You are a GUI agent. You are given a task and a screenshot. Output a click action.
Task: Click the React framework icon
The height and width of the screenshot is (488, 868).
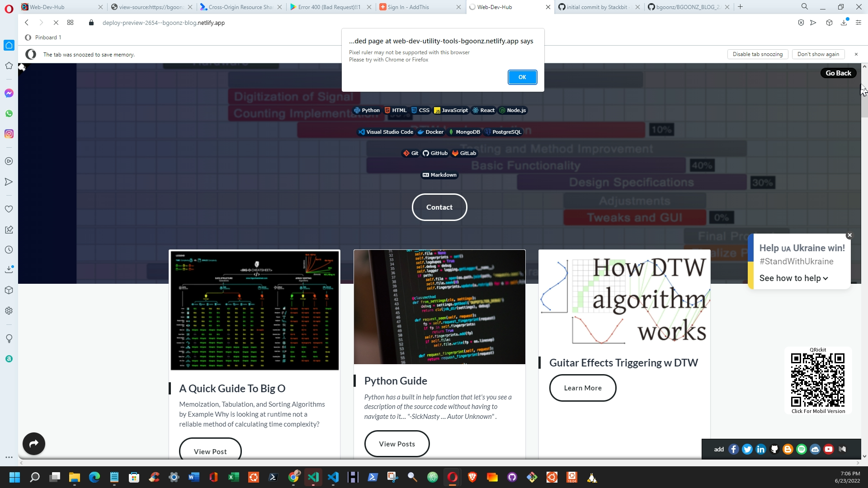click(x=475, y=110)
